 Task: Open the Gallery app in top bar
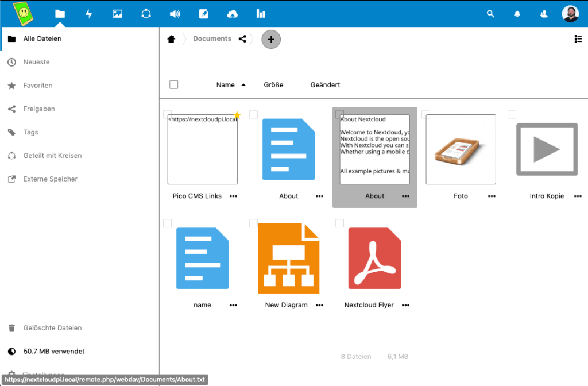(117, 14)
